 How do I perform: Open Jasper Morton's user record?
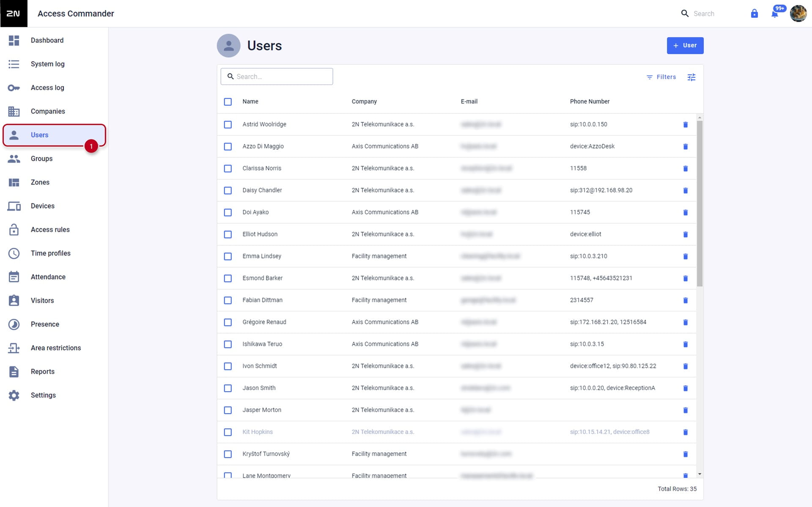262,410
